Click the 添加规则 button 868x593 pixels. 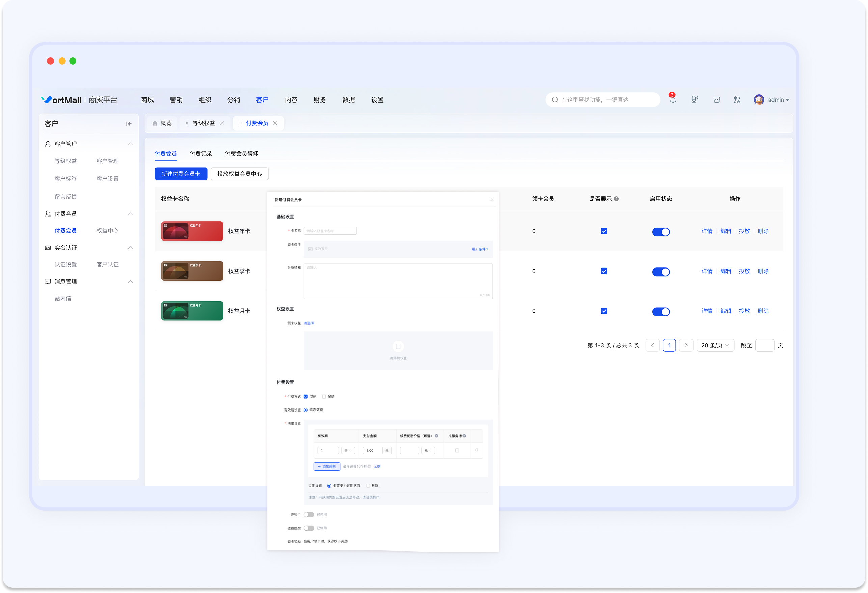coord(326,467)
